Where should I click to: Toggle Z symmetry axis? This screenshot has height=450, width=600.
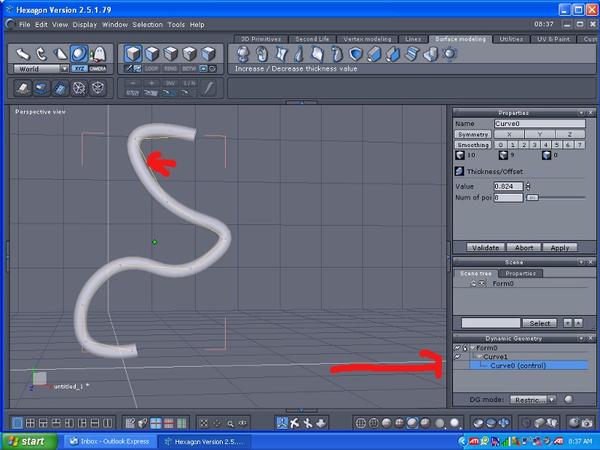click(570, 134)
